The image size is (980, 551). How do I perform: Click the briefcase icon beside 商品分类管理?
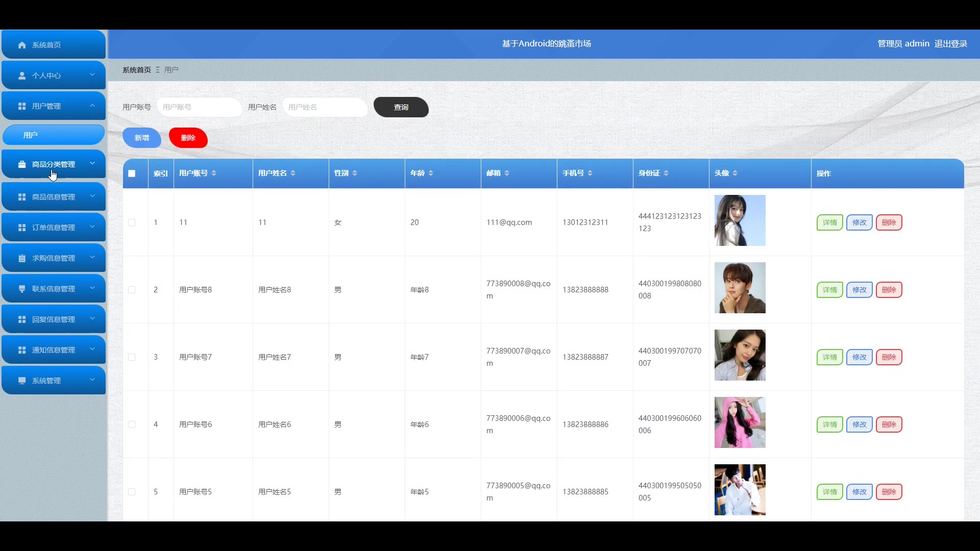pyautogui.click(x=22, y=164)
